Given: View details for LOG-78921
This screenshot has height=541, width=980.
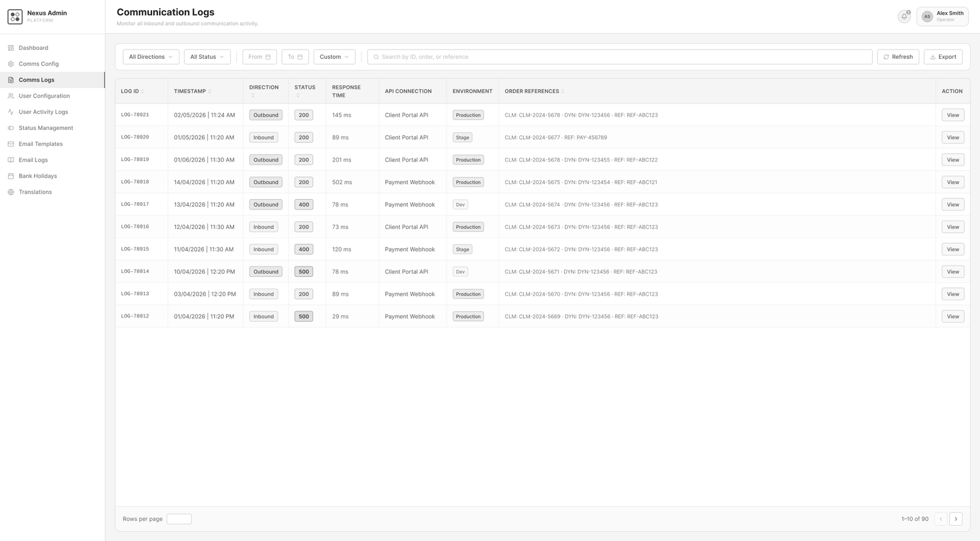Looking at the screenshot, I should [953, 115].
